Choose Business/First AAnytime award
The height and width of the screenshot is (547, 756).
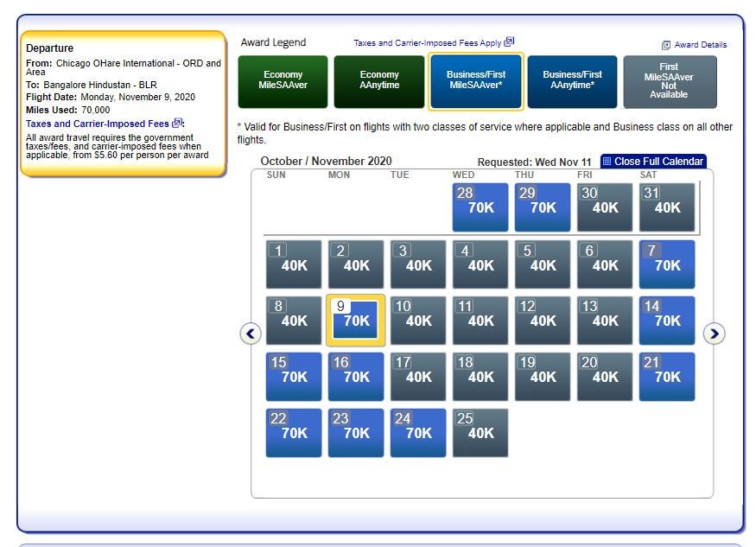[572, 81]
